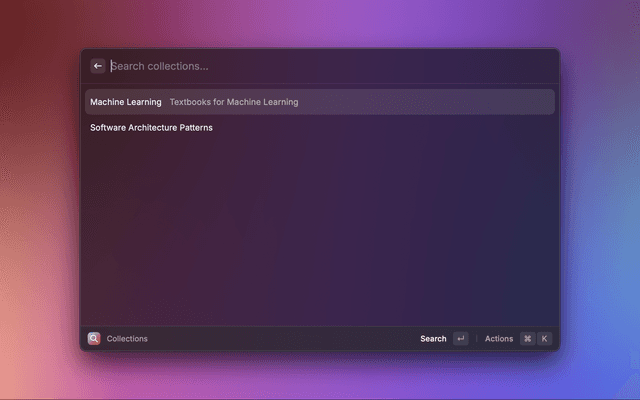Click the Enter key icon beside Search
This screenshot has width=640, height=400.
click(x=460, y=339)
